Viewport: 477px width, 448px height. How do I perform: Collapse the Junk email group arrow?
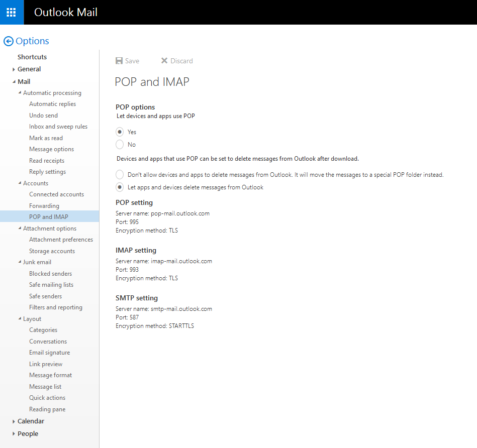pos(20,262)
